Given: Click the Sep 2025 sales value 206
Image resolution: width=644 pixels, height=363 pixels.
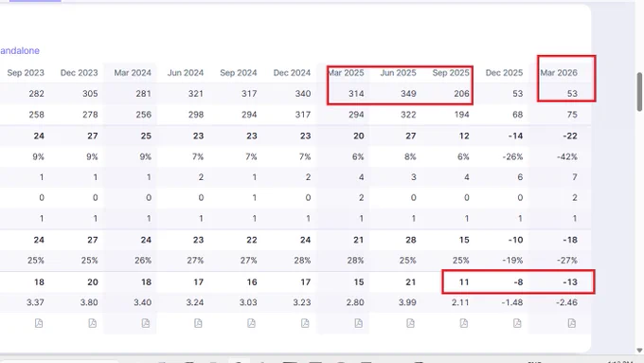Looking at the screenshot, I should (461, 94).
